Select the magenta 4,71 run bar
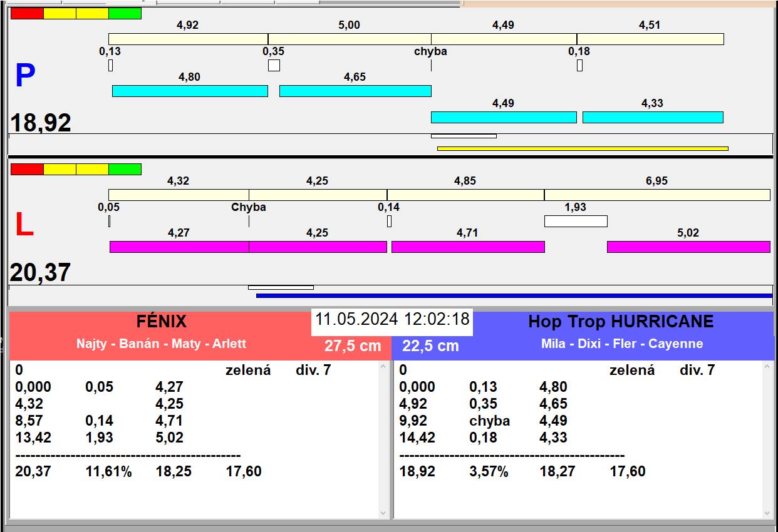Screen dimensions: 778x532 tap(467, 247)
